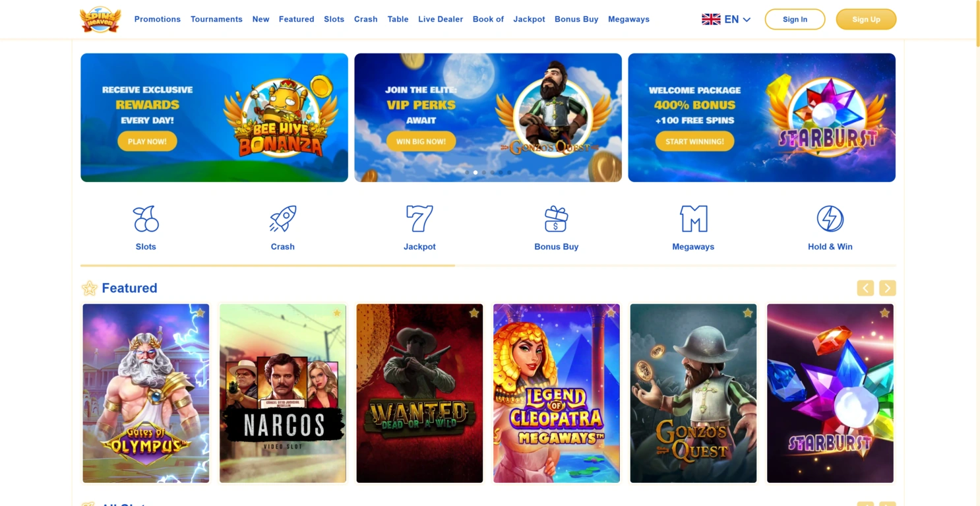Favorite Gates of Olympus with star

[x=200, y=313]
